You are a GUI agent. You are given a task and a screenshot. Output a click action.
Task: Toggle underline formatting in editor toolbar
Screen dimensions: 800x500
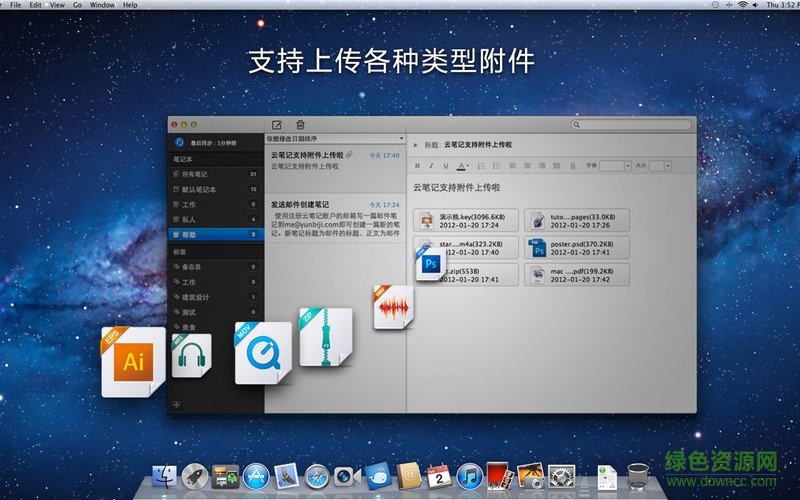pyautogui.click(x=446, y=165)
